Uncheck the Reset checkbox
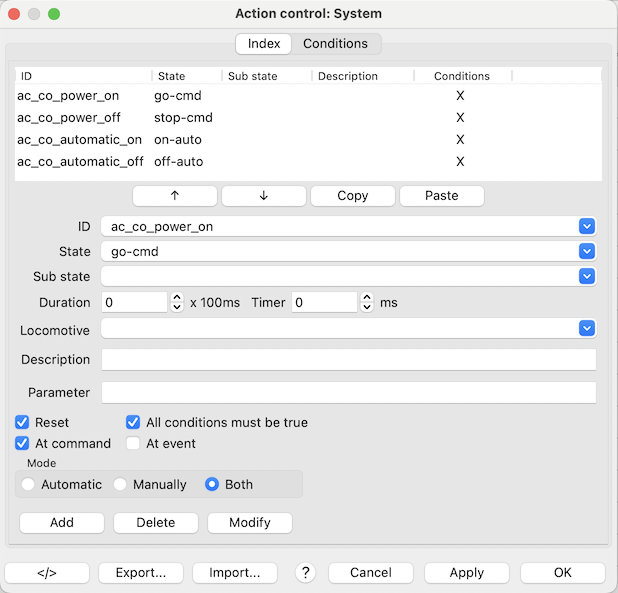Screen dimensions: 618x593 [23, 423]
